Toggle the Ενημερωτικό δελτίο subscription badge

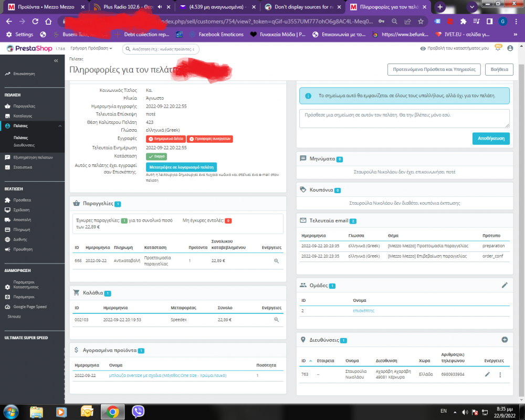(x=166, y=139)
